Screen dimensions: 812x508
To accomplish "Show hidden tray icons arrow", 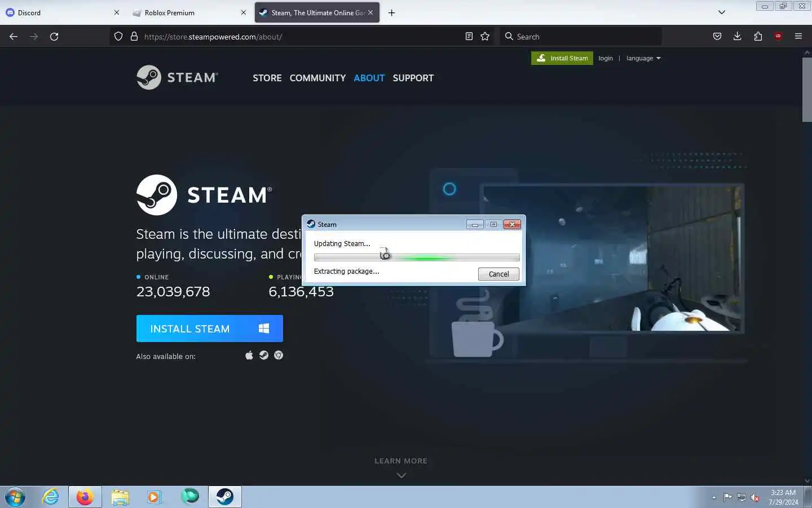I will coord(714,497).
